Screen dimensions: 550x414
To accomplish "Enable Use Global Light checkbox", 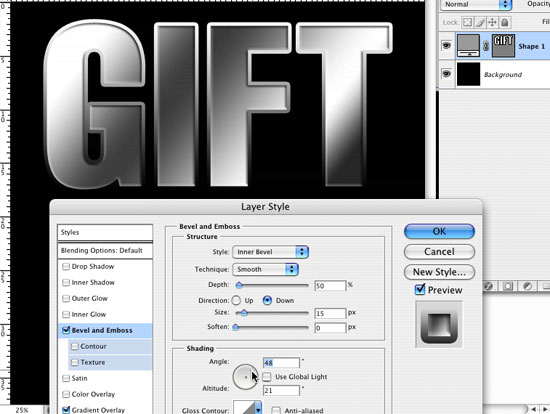I will click(x=267, y=377).
